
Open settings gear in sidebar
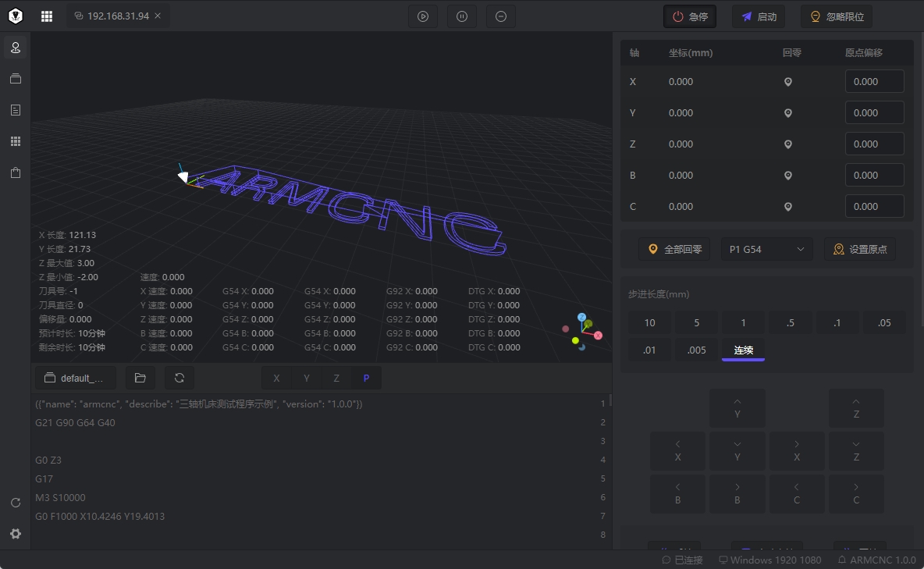[16, 534]
